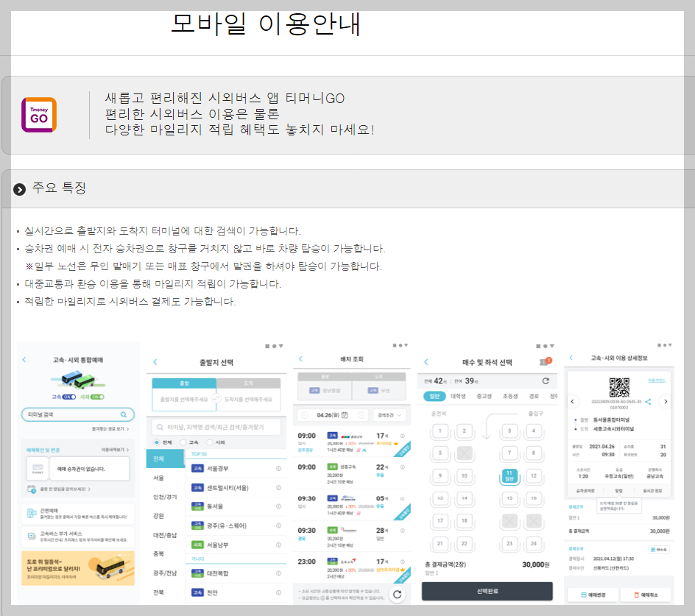
Task: Select the 전체 radio button
Action: pos(157,442)
